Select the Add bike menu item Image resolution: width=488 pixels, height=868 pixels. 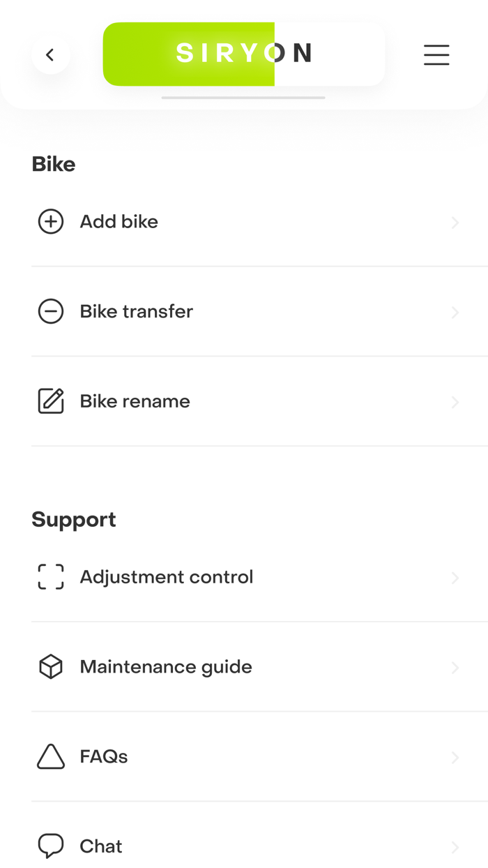click(119, 222)
